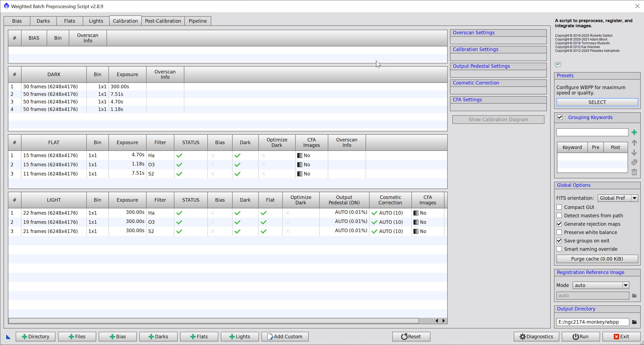Click the green plus add-keyword icon
Image resolution: width=644 pixels, height=345 pixels.
coord(634,132)
